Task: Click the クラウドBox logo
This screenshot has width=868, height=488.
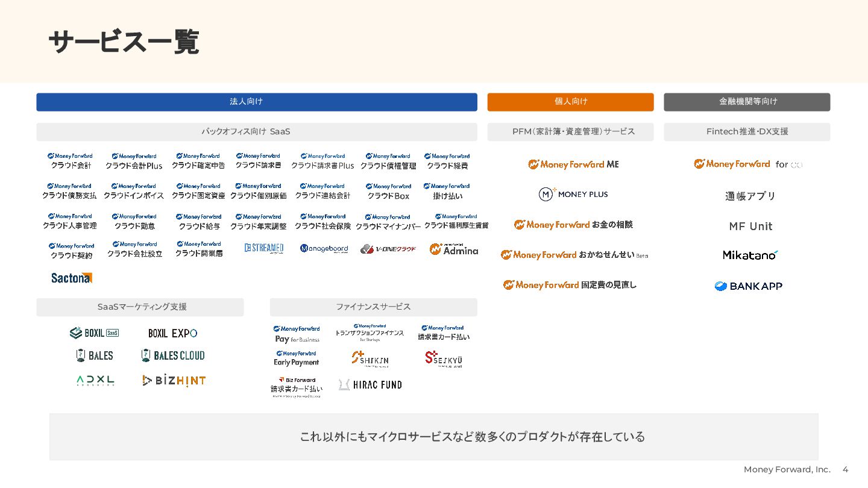Action: click(388, 191)
